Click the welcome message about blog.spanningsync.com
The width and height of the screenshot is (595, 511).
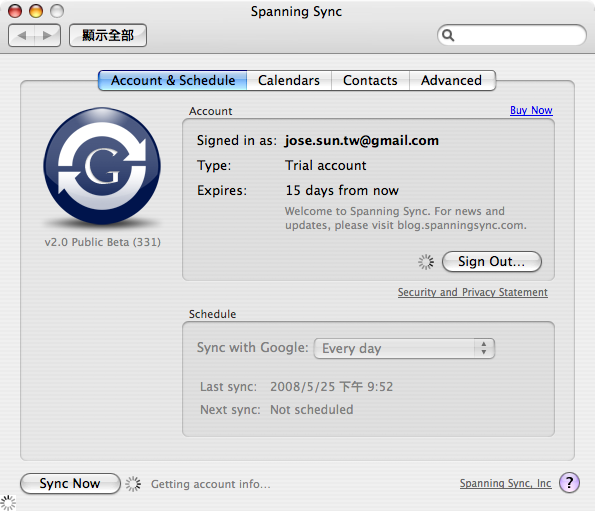coord(406,218)
